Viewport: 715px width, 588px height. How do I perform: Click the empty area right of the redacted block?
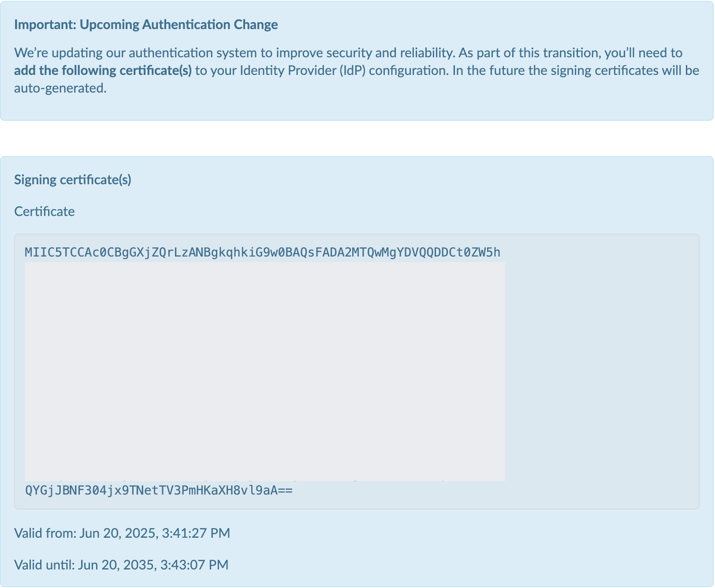601,371
